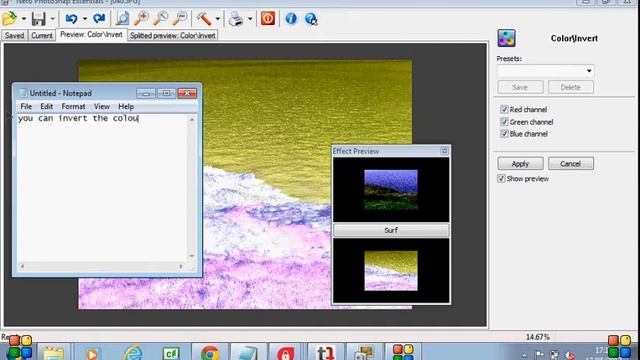Click Notepad horizontal scrollbar left arrow
Image resolution: width=640 pixels, height=360 pixels.
(22, 266)
